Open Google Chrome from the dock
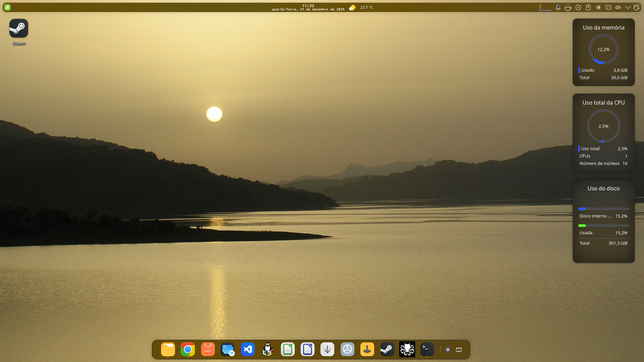Screen dimensions: 644x362 (187, 350)
